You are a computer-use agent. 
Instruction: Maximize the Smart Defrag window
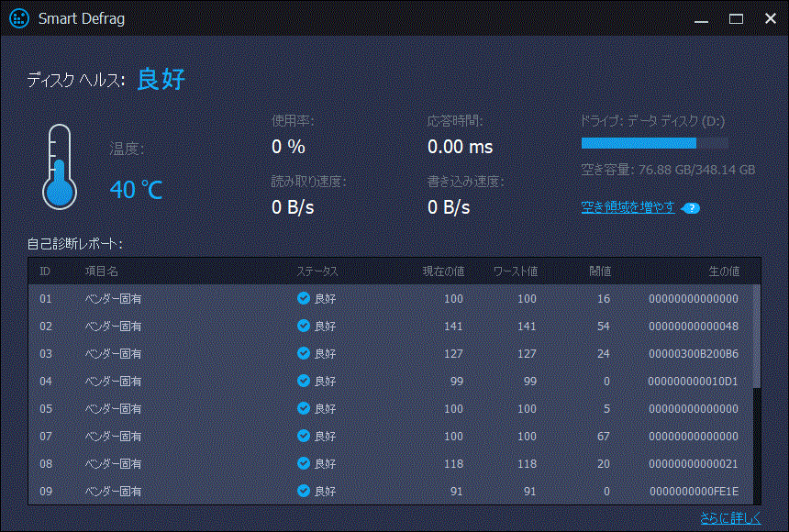736,19
